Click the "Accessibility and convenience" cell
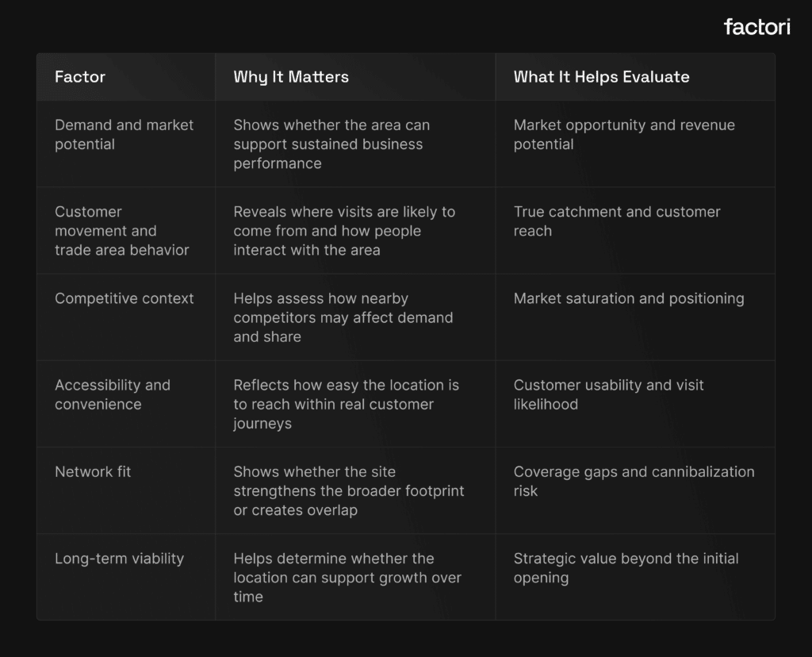Screen dimensions: 812x657 tap(113, 394)
